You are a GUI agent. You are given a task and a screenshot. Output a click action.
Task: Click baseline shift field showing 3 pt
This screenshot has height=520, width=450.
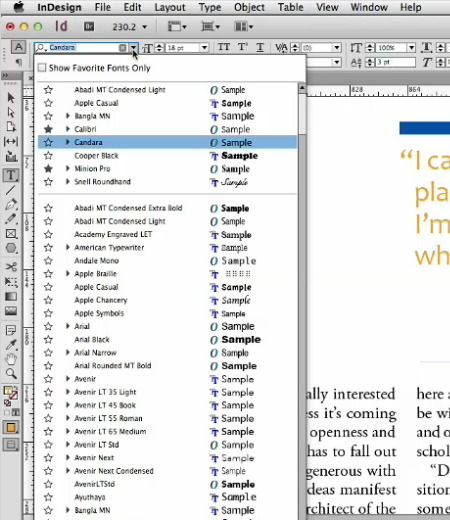coord(395,62)
